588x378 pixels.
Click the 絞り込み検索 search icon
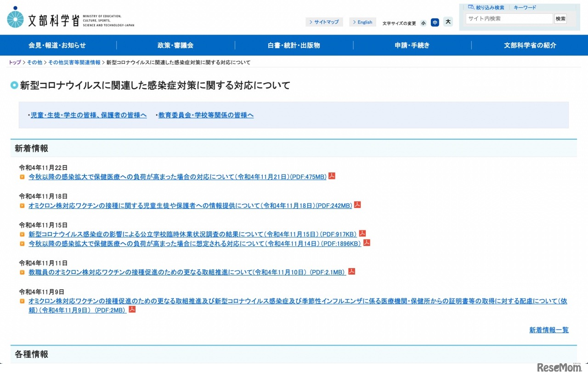click(471, 7)
